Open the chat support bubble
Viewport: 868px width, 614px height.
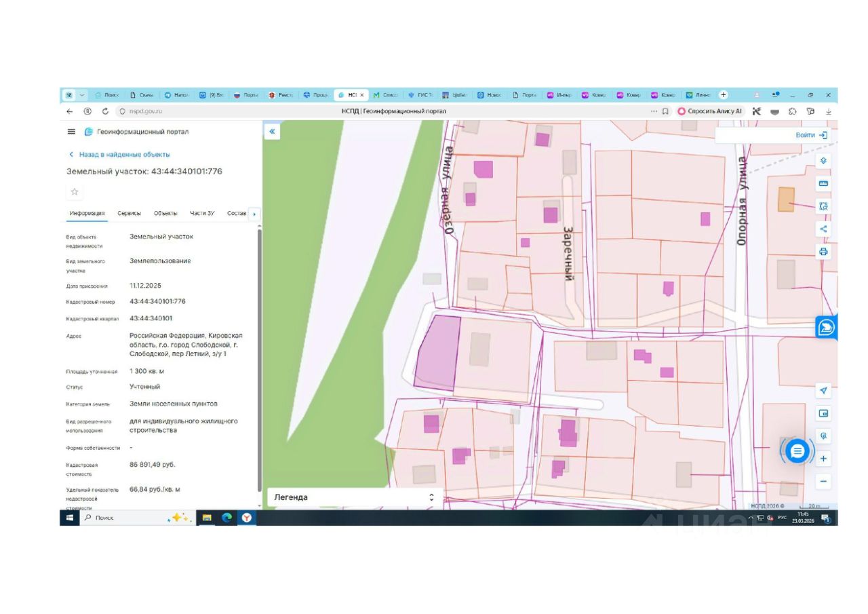(x=797, y=450)
